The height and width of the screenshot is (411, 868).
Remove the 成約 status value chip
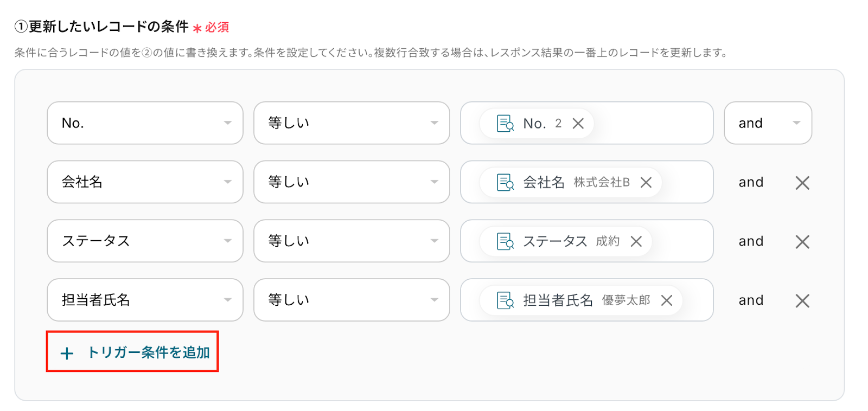tap(636, 241)
